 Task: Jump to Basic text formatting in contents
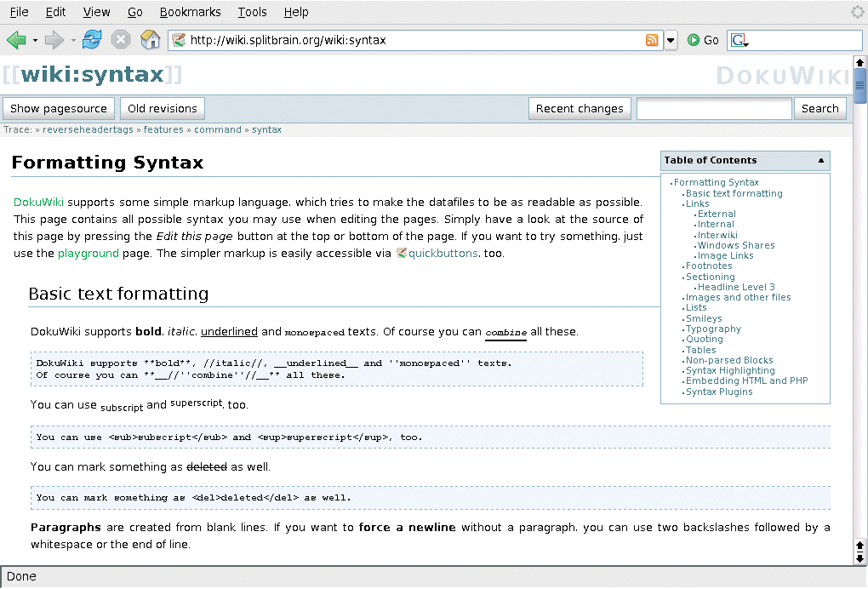click(x=734, y=193)
